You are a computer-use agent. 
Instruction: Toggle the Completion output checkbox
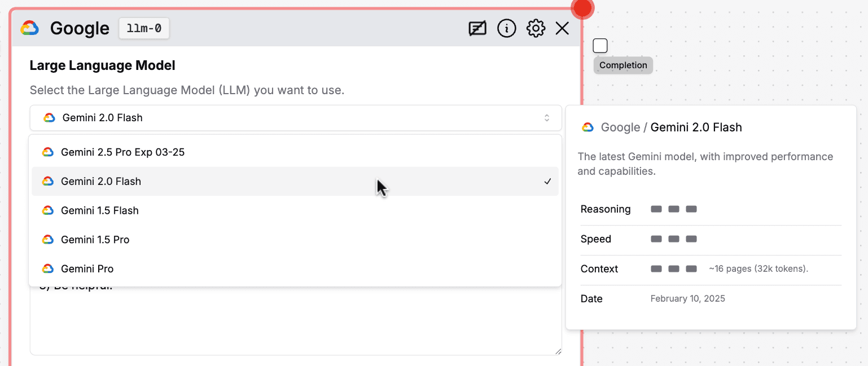pos(600,46)
